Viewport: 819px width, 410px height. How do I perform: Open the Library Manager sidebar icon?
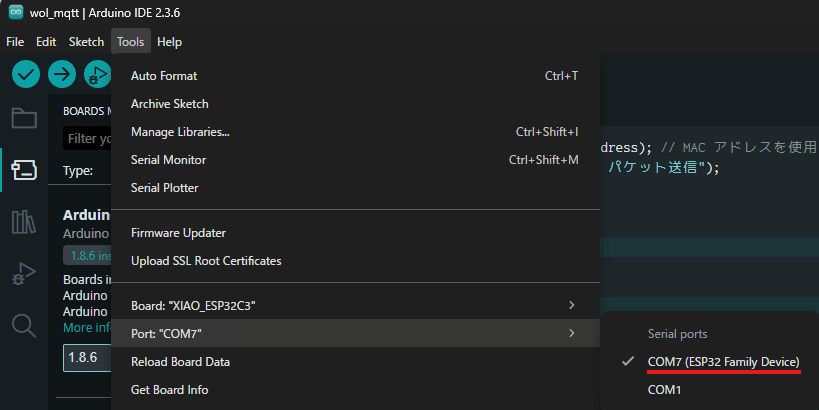pos(24,221)
